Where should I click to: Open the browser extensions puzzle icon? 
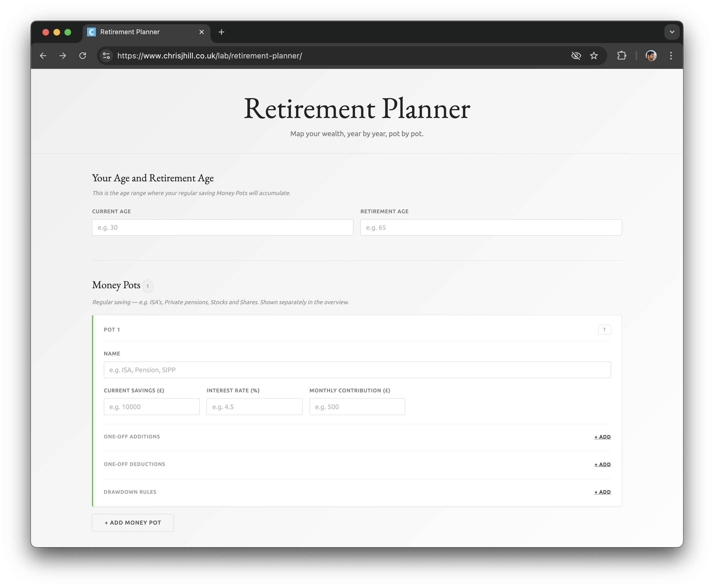coord(621,56)
